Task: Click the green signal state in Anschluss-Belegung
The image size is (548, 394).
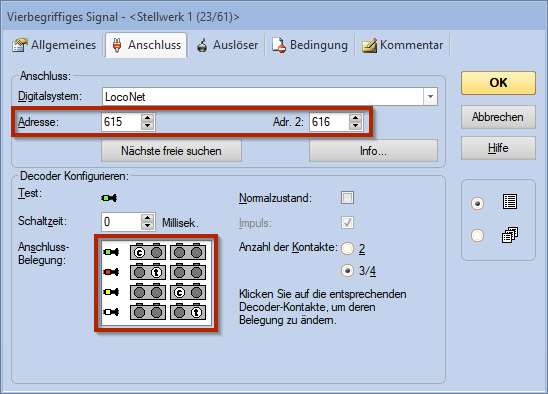Action: [x=111, y=252]
